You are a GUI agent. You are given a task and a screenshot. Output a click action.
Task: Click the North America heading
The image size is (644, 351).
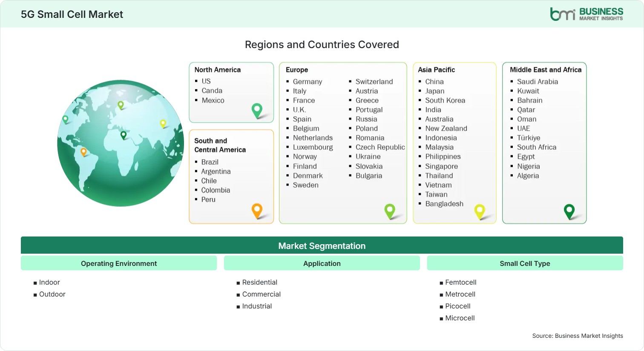pos(218,70)
